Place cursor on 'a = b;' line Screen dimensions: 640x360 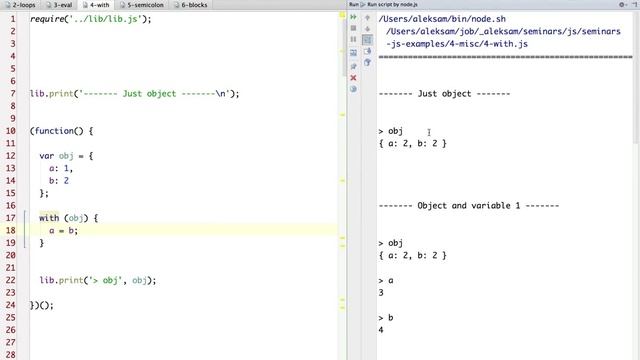(63, 231)
